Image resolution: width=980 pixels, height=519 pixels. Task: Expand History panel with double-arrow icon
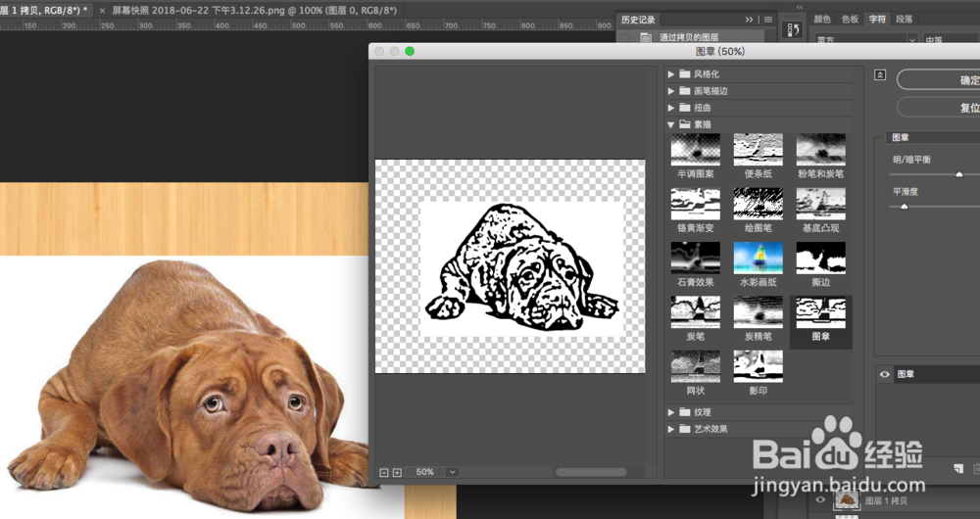pyautogui.click(x=750, y=20)
